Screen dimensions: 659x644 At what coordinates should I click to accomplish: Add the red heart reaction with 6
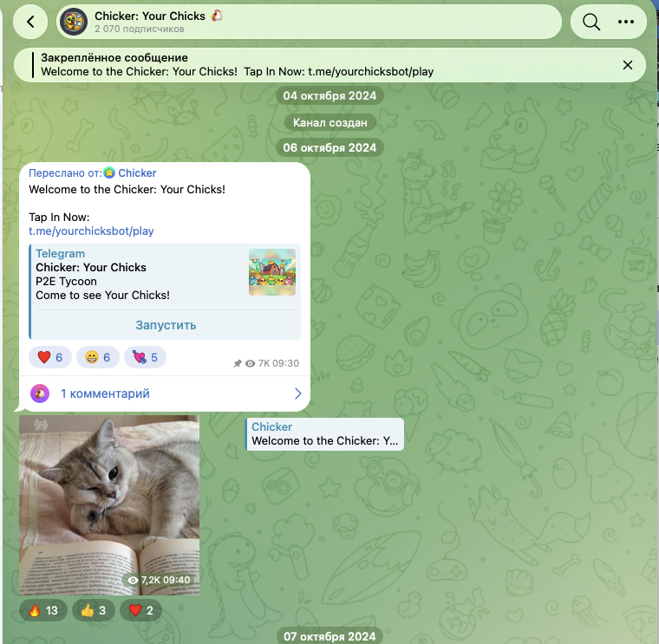pyautogui.click(x=50, y=357)
